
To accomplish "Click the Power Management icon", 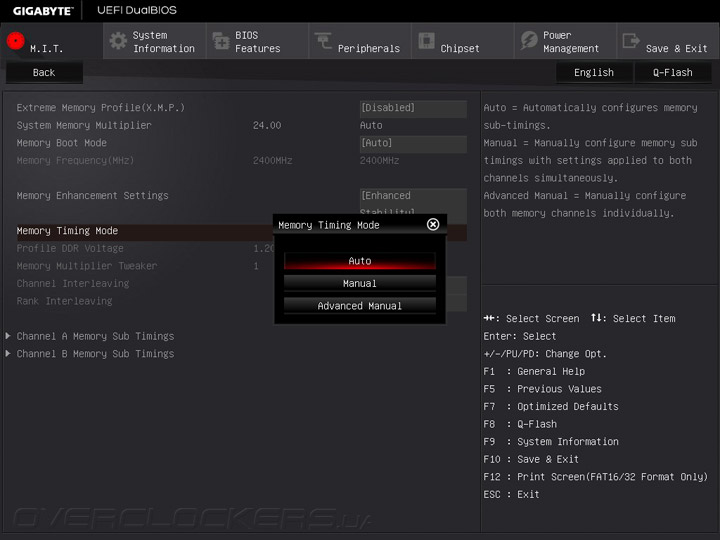I will 529,40.
